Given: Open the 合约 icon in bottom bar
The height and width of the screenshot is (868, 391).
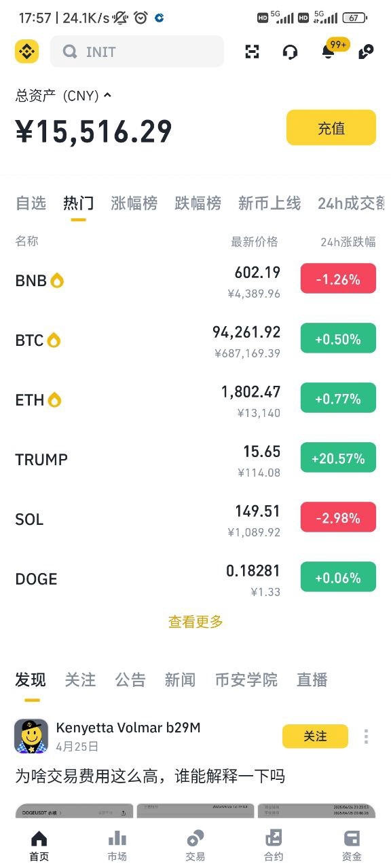Looking at the screenshot, I should click(x=274, y=845).
